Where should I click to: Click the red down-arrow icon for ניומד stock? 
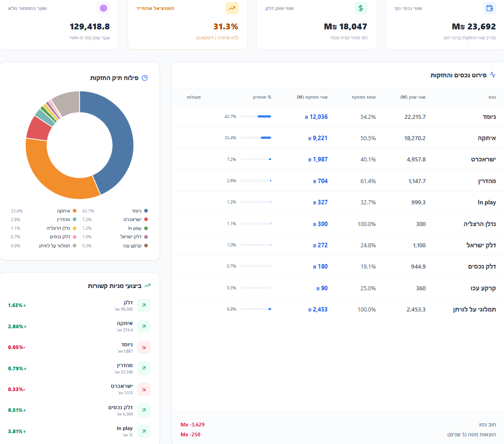pyautogui.click(x=144, y=347)
